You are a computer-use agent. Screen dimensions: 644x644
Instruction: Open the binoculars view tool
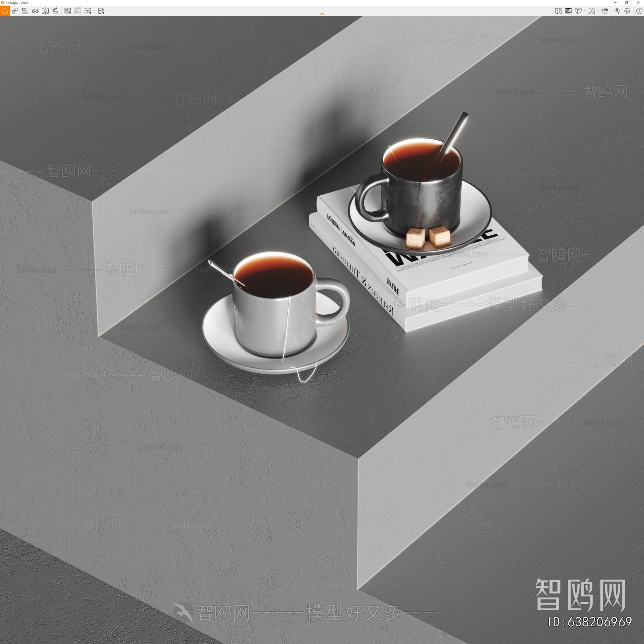point(35,11)
